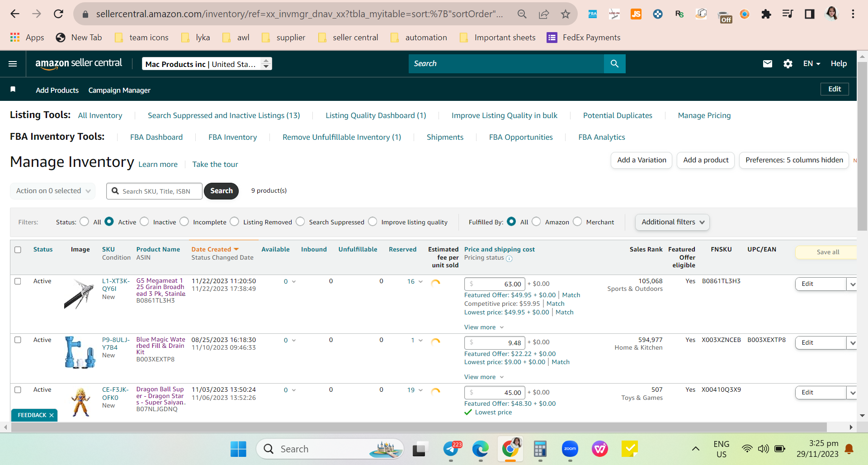The image size is (868, 465).
Task: Open the browser extensions puzzle icon
Action: tap(766, 14)
